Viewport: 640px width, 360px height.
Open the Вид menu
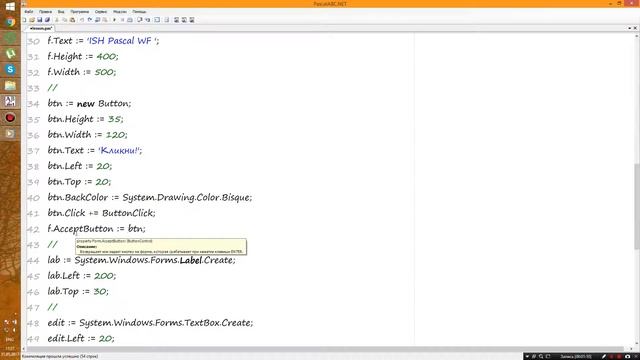pos(61,12)
